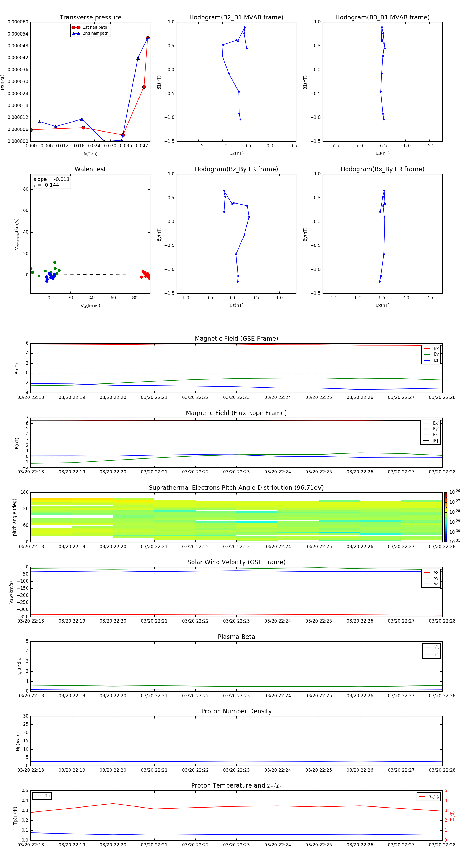Viewport: 473px width, 868px height.
Task: Click 'Bz' legend entry in GSE field plot
Action: (431, 360)
